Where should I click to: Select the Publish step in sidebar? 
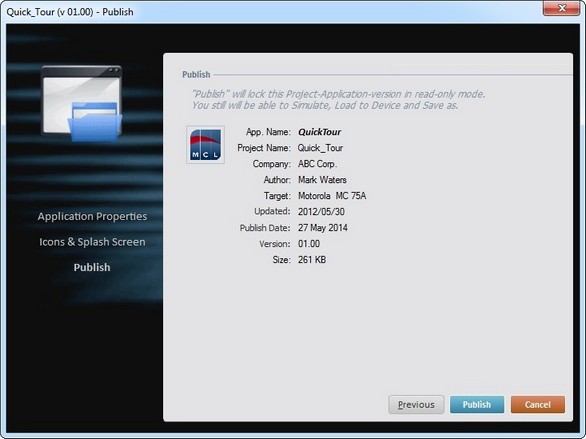92,268
